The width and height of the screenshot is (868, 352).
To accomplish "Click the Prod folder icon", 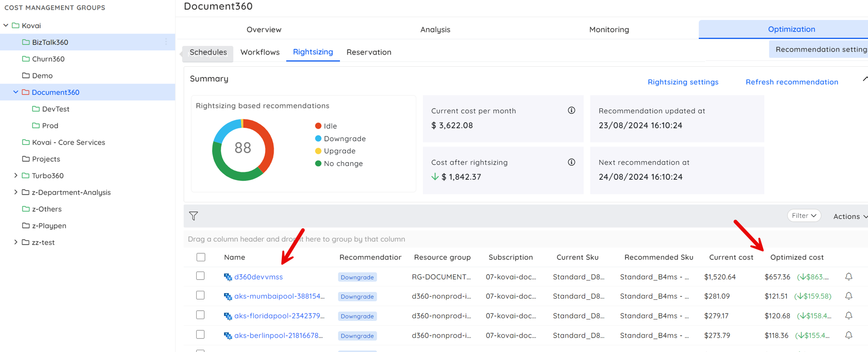I will [36, 125].
